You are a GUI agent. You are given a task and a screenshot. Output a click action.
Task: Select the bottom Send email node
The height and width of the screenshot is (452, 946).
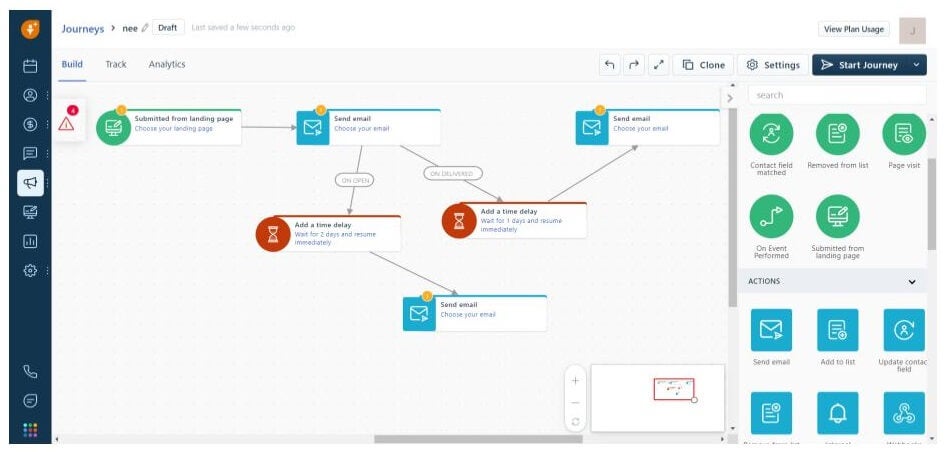coord(475,313)
